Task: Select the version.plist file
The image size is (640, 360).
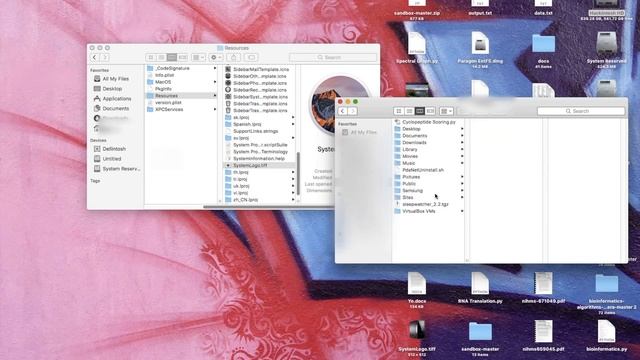Action: (x=168, y=102)
